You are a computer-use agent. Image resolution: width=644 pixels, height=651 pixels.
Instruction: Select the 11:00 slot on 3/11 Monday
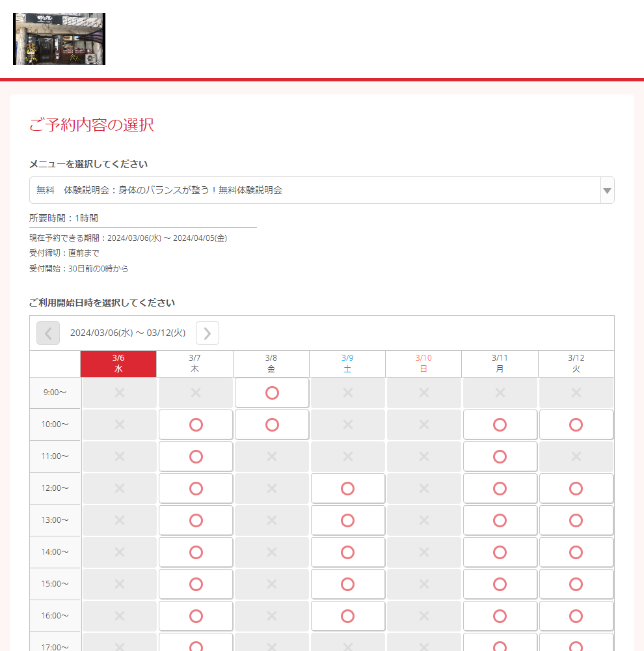pos(500,456)
